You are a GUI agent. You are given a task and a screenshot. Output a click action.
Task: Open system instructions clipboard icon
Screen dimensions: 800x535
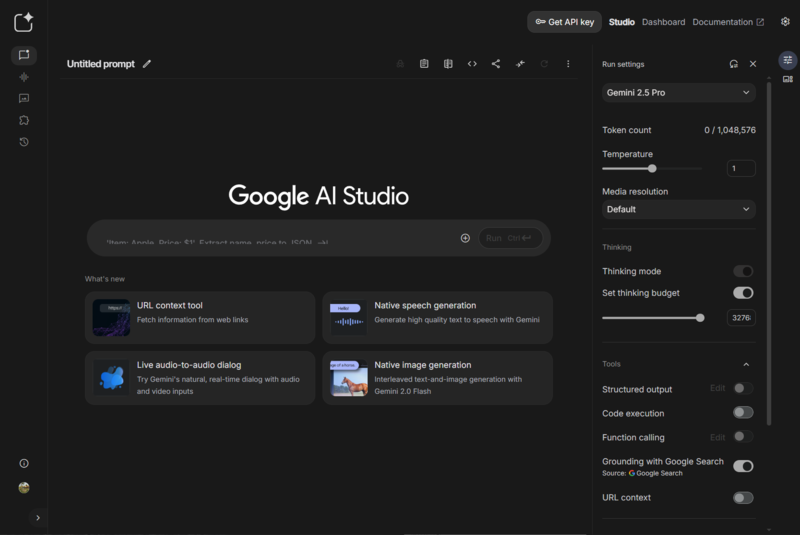(424, 64)
